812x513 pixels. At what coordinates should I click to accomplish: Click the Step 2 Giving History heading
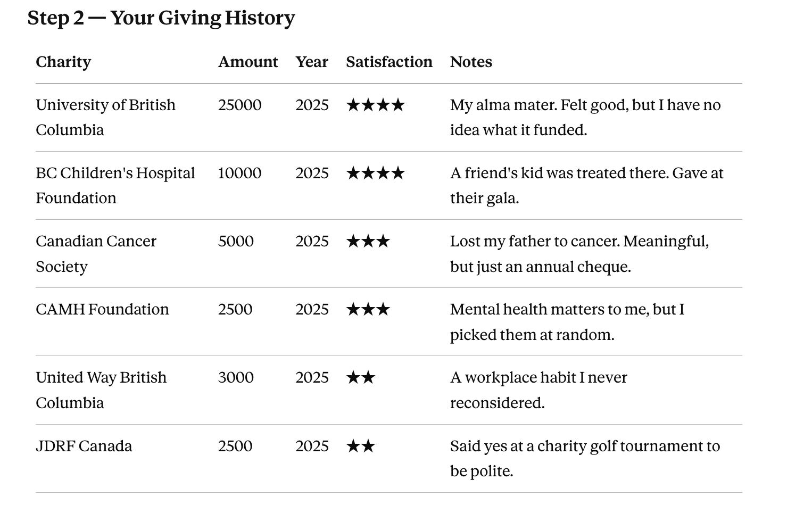[x=161, y=18]
